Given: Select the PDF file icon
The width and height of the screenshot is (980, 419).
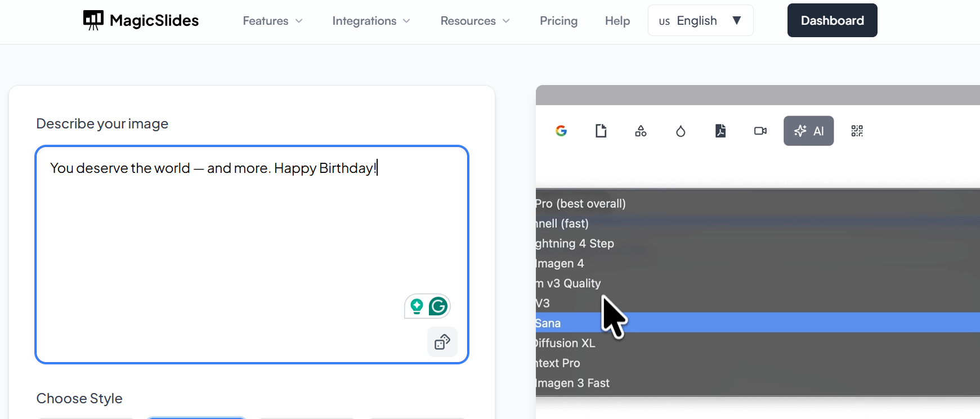Looking at the screenshot, I should [x=721, y=131].
